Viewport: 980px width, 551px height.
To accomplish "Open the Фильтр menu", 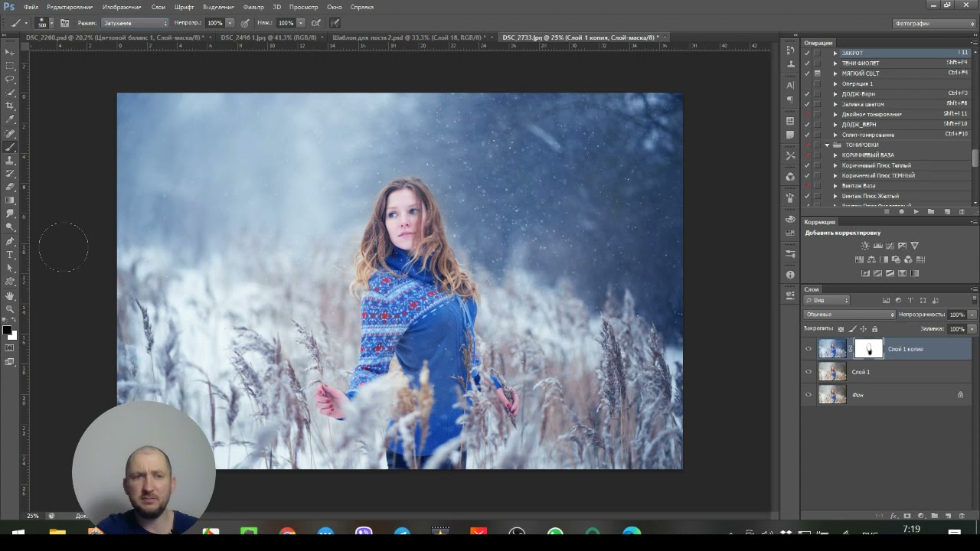I will tap(253, 7).
